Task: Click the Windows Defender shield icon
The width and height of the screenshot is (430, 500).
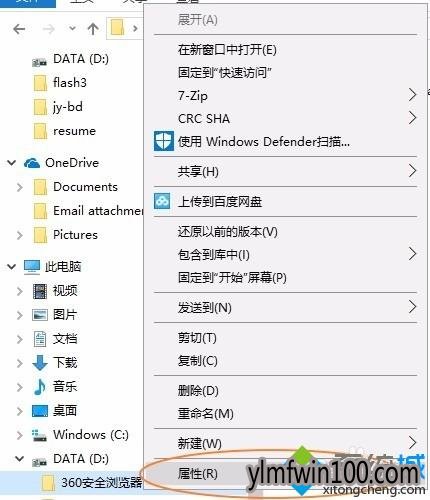Action: 164,141
